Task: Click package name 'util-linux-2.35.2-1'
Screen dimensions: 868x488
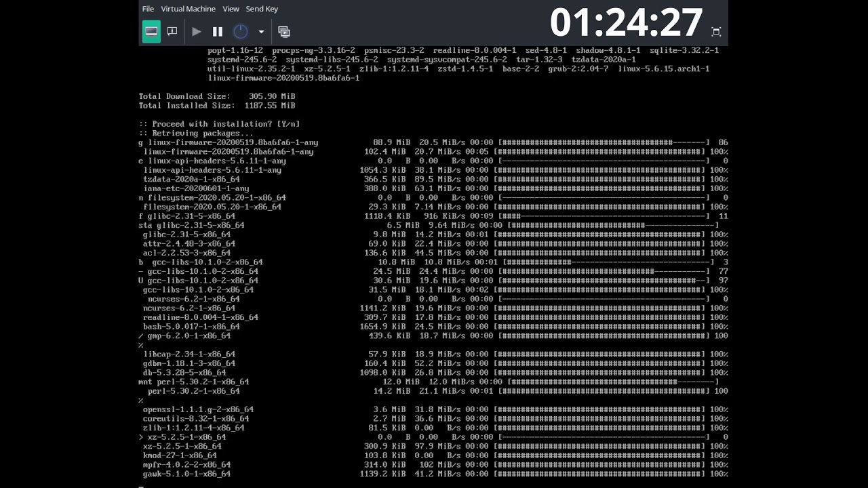Action: (252, 68)
